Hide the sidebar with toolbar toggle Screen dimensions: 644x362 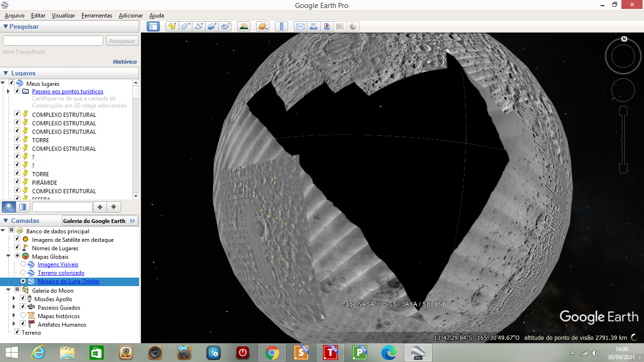[153, 26]
